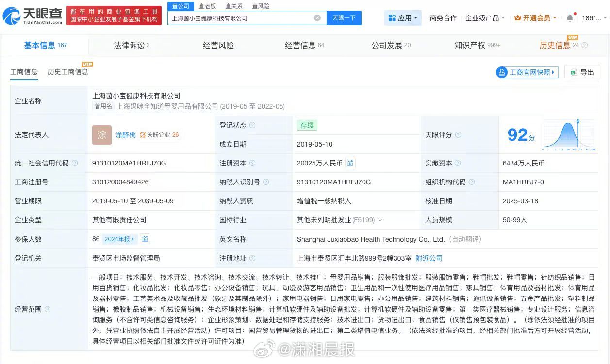
Task: Click the help icon next to 经营范围
Action: pos(48,309)
